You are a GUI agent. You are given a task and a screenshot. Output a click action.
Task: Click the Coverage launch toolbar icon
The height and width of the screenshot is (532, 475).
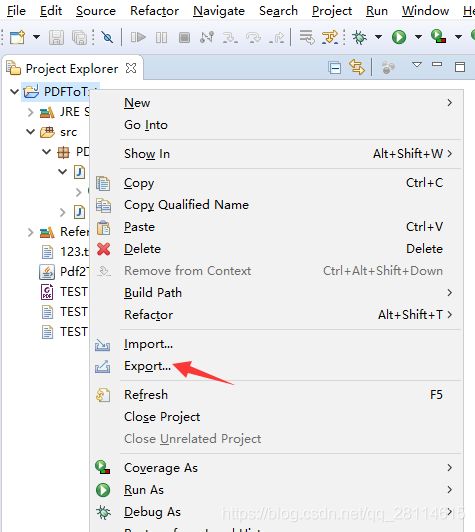pos(438,36)
